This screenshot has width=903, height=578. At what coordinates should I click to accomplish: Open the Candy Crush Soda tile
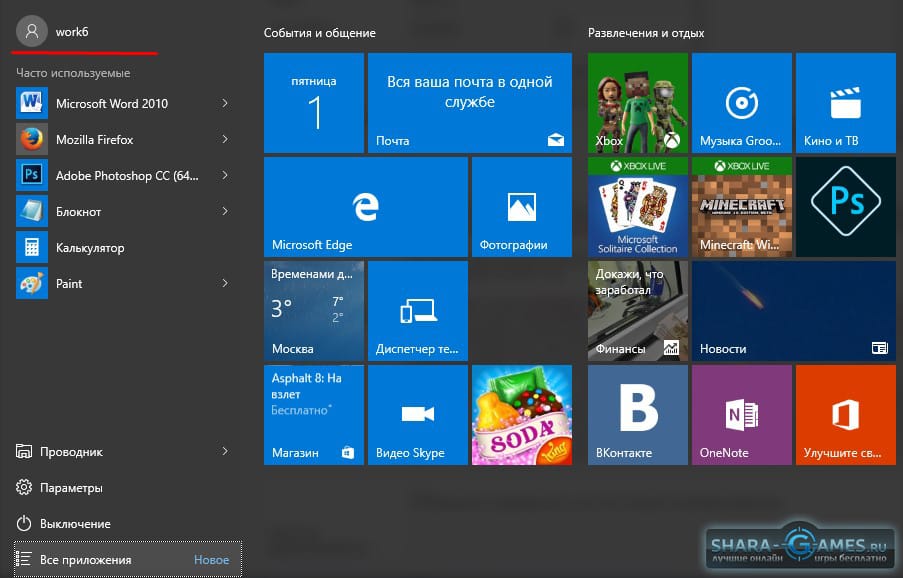point(522,415)
